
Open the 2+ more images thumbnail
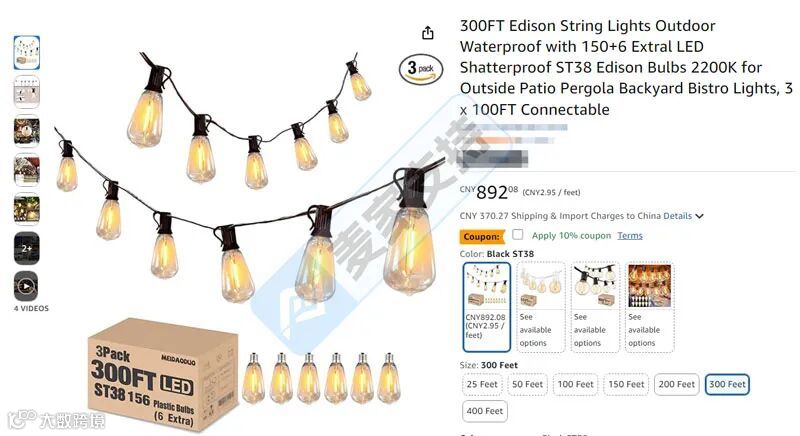pos(27,248)
